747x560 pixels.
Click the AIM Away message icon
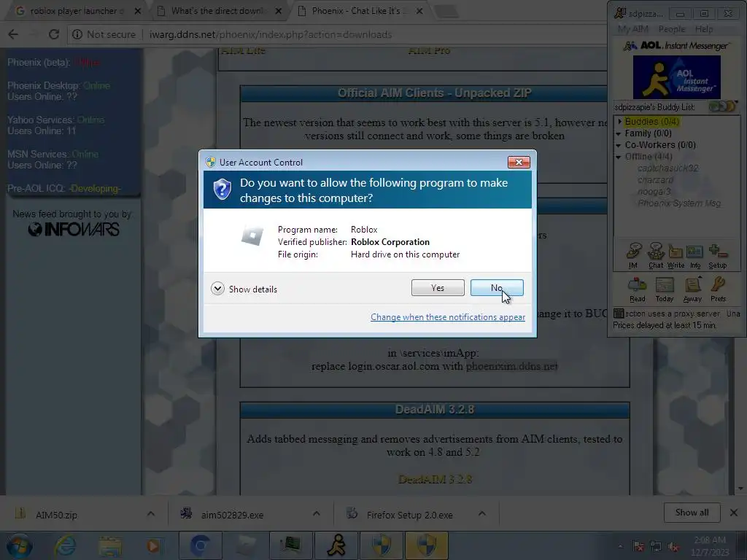pyautogui.click(x=692, y=289)
